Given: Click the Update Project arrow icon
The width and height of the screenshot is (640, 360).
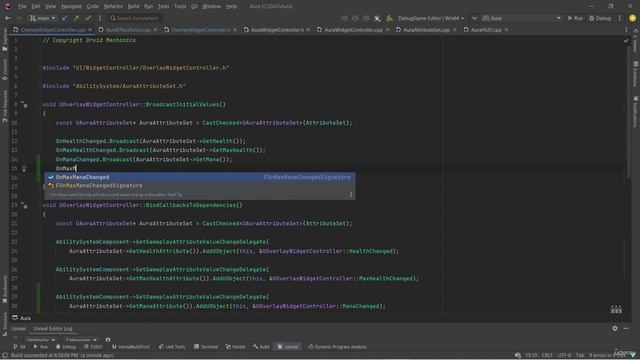Looking at the screenshot, I should (x=64, y=18).
